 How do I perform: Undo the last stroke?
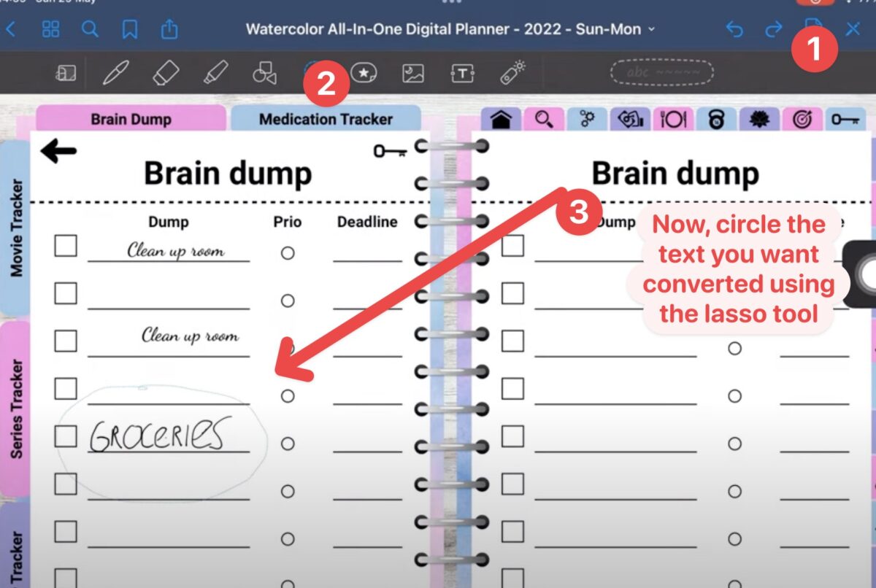tap(734, 30)
